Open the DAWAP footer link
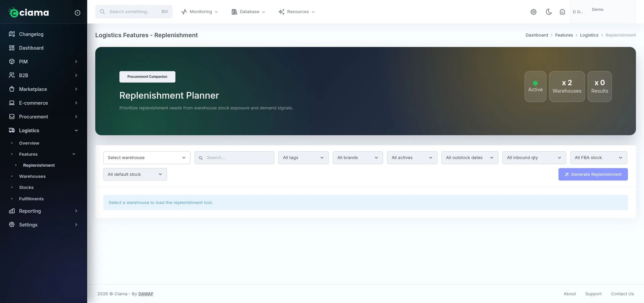 (146, 294)
